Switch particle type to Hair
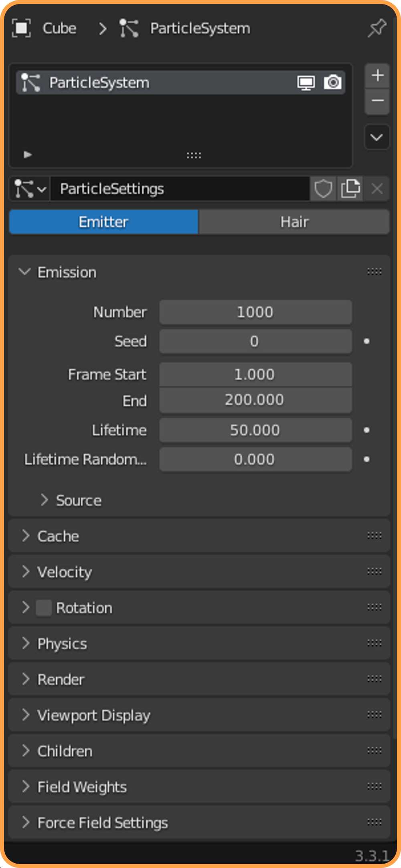The image size is (401, 868). click(294, 222)
